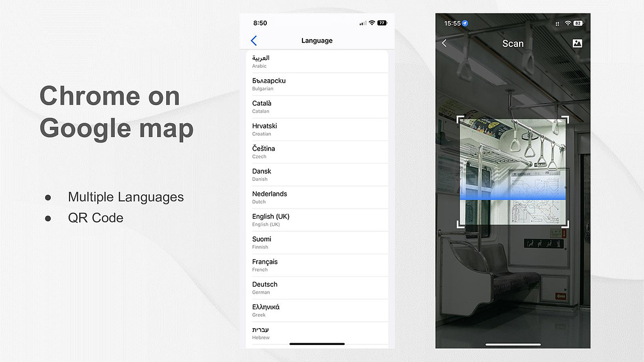Tap the cellular signal bars on Language screen

tap(362, 23)
